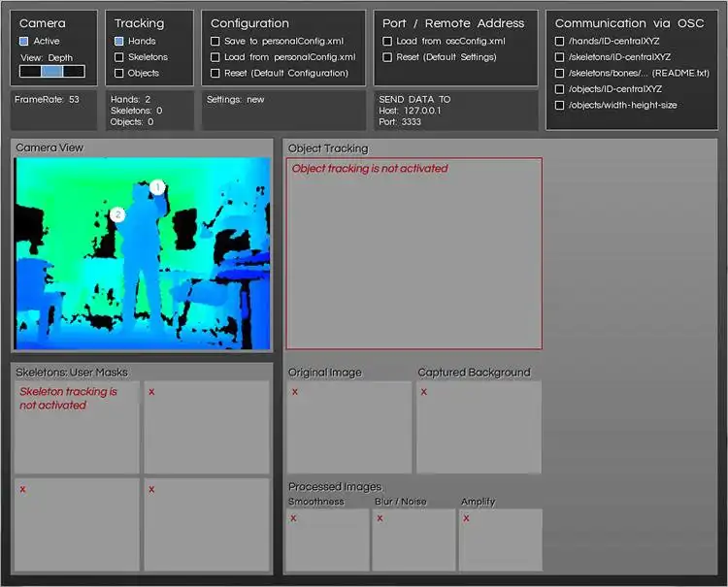Image resolution: width=728 pixels, height=587 pixels.
Task: Click the Original Image red x
Action: click(x=295, y=392)
